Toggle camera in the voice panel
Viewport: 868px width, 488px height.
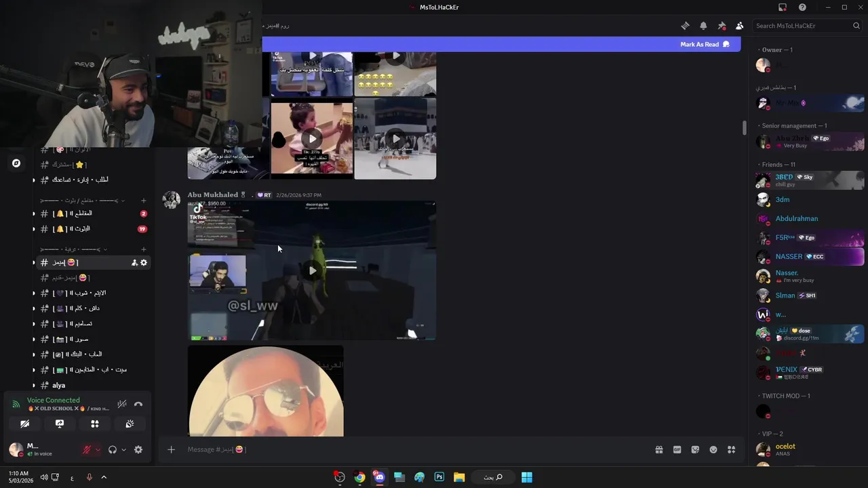pyautogui.click(x=24, y=424)
